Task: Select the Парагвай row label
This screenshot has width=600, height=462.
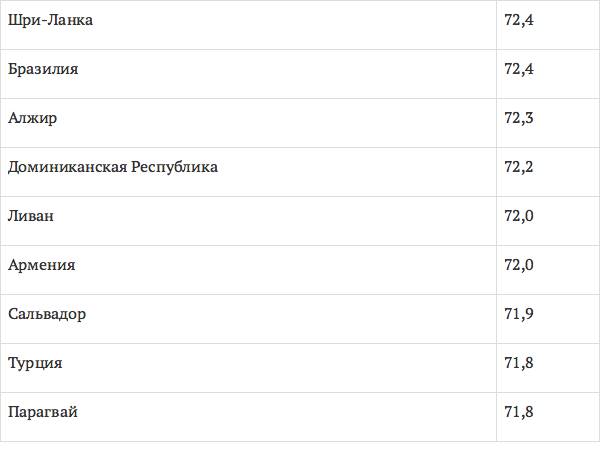Action: 43,412
